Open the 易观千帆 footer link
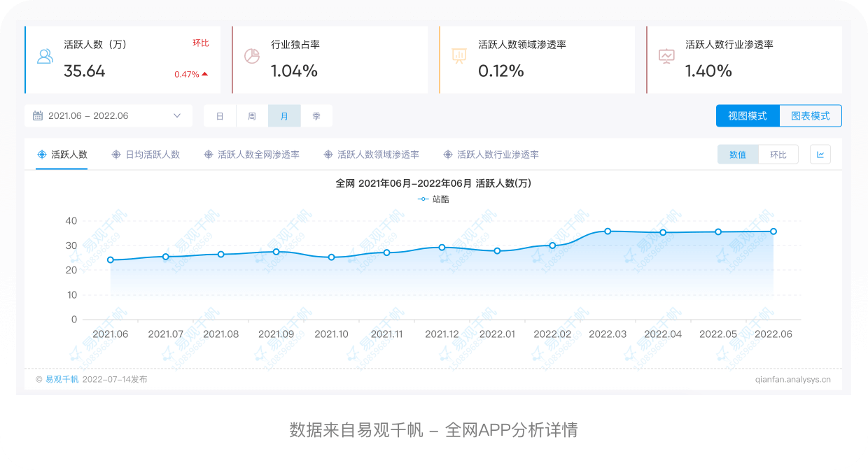The image size is (868, 470). (x=62, y=380)
